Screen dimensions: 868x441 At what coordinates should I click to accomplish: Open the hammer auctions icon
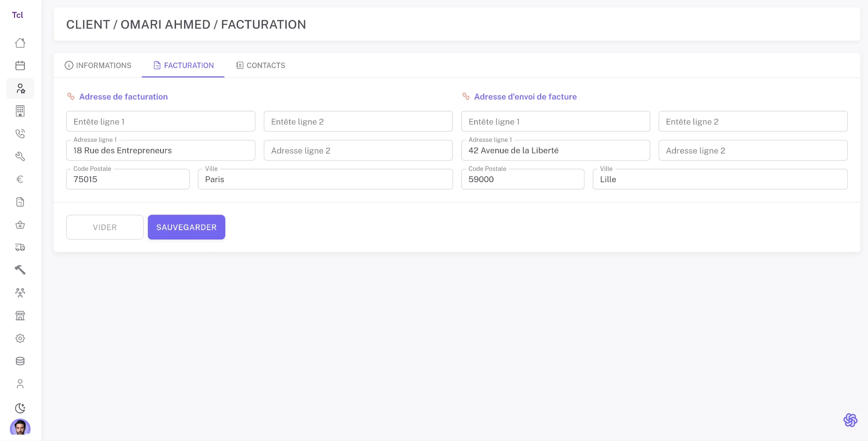(20, 270)
